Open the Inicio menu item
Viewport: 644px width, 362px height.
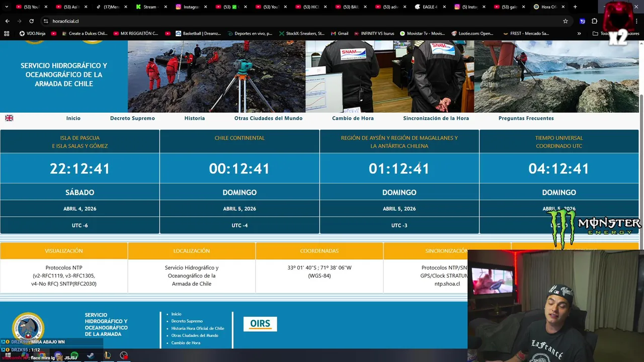[73, 118]
